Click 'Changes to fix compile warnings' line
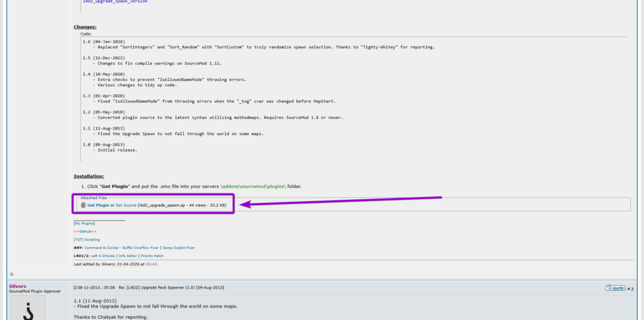 tap(159, 63)
